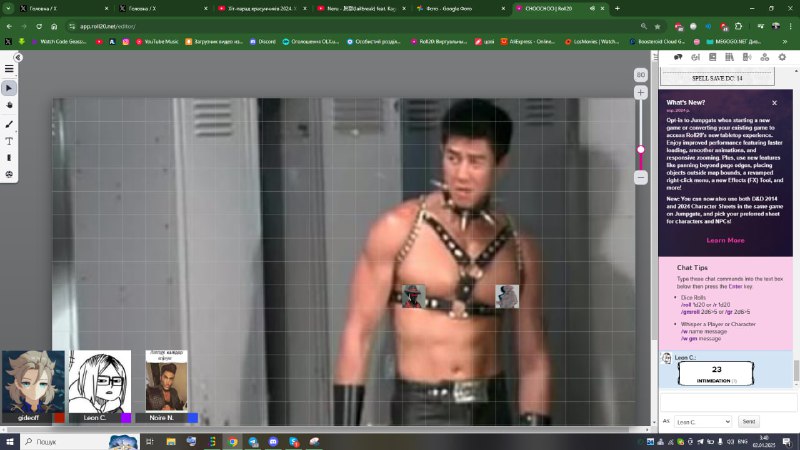
Task: Open the dice rolling tool
Action: coord(9,174)
